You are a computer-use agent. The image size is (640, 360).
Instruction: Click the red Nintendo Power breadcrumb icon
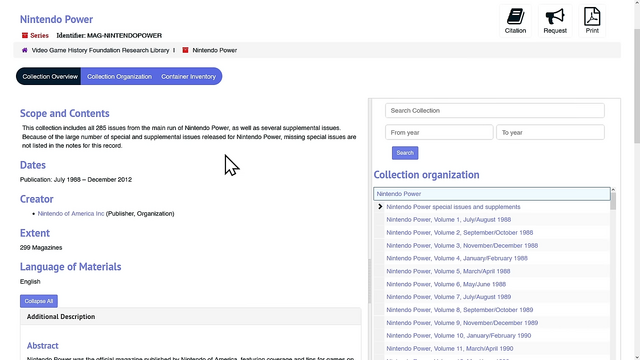coord(185,50)
